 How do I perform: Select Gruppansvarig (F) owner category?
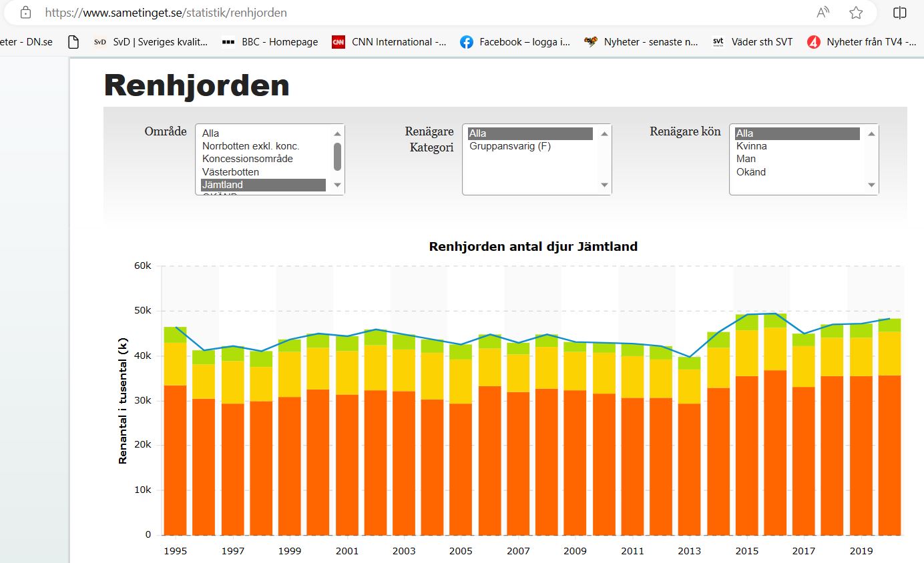click(x=510, y=146)
